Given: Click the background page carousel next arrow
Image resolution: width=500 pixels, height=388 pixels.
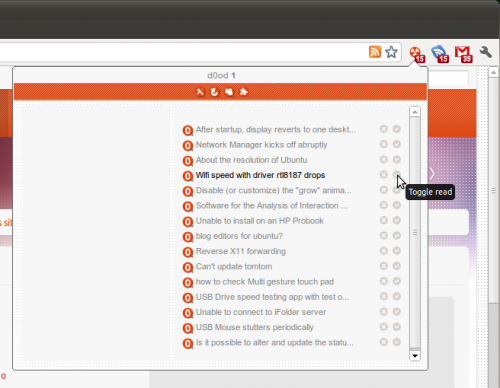Looking at the screenshot, I should click(x=432, y=174).
